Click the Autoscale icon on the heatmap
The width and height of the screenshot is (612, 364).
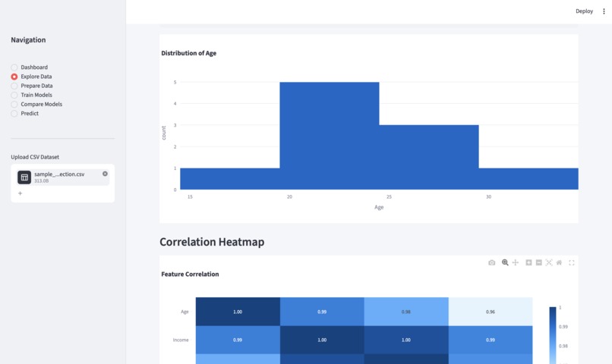click(x=549, y=262)
